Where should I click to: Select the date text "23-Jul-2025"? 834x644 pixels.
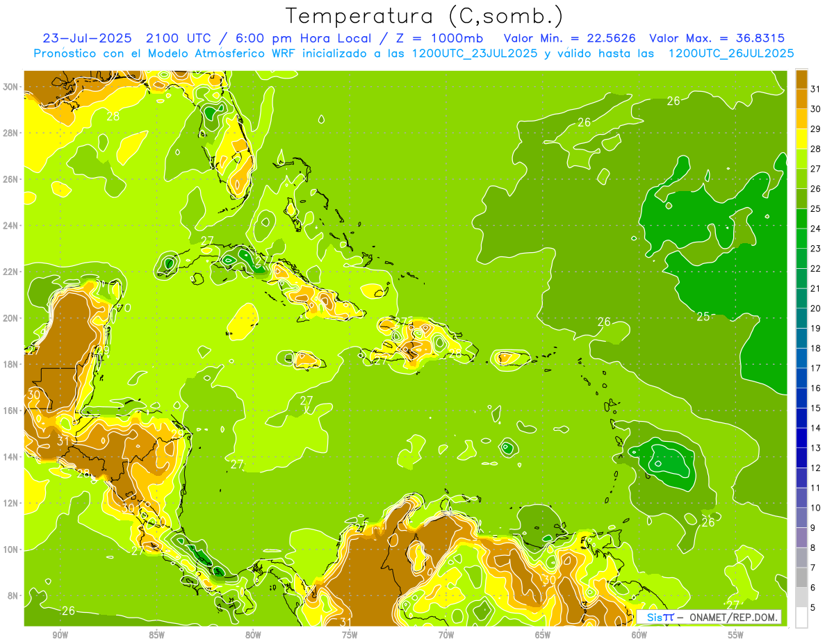coord(88,38)
